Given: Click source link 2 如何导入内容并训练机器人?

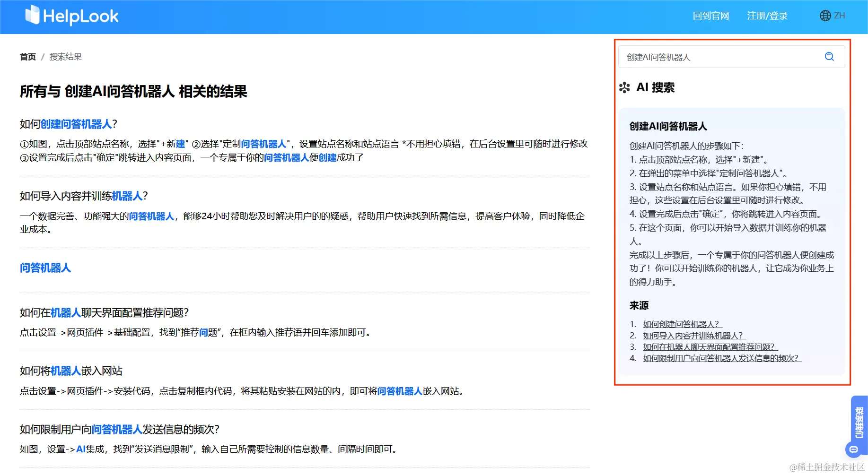Looking at the screenshot, I should [694, 336].
